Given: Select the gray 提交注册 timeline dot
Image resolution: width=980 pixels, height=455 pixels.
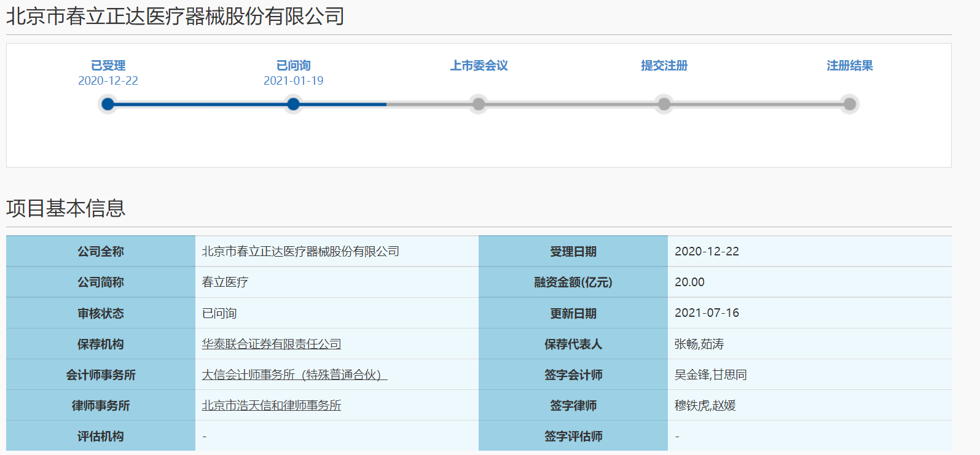Looking at the screenshot, I should (x=664, y=104).
